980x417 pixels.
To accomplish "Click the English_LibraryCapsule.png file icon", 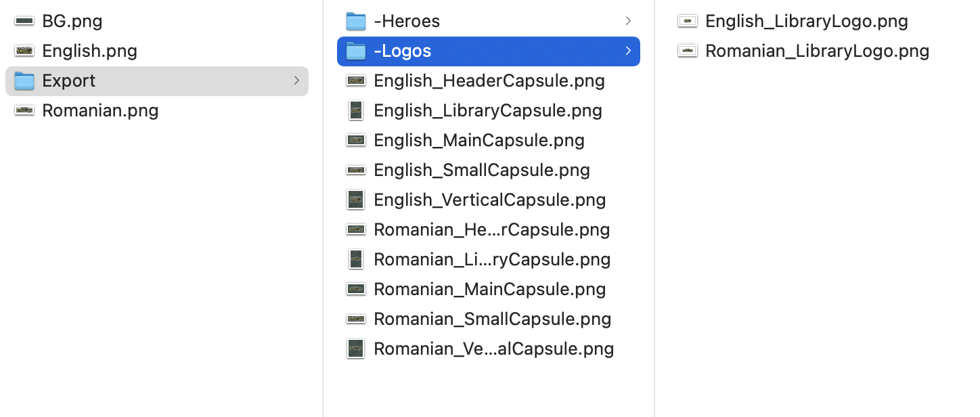I will coord(356,110).
